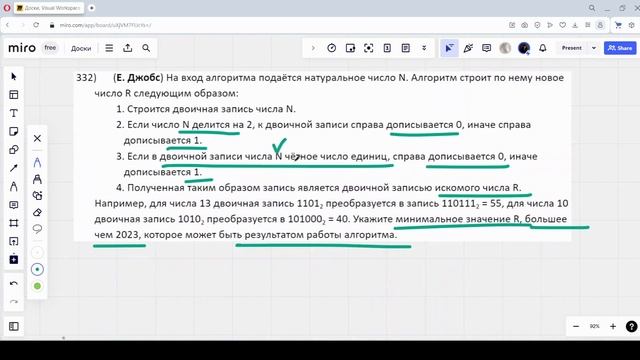This screenshot has width=640, height=360.
Task: Select the Shapes tool
Action: click(13, 150)
